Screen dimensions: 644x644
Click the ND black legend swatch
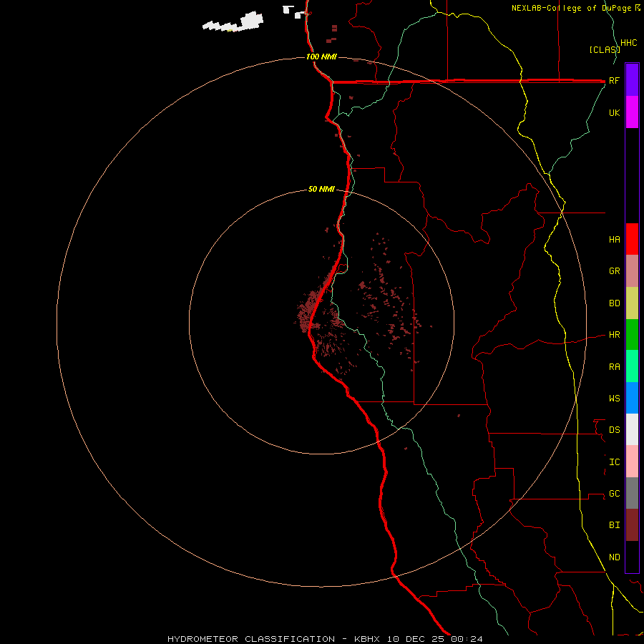[x=632, y=557]
